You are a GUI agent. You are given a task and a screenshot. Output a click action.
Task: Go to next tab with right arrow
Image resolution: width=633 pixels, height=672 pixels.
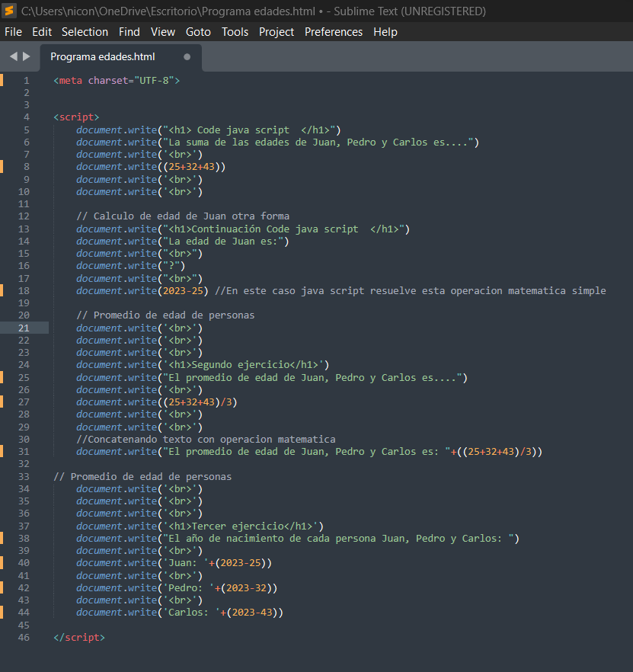click(x=27, y=56)
